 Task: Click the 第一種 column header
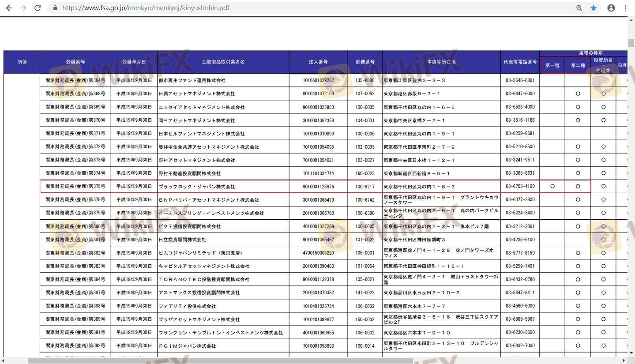(x=552, y=65)
